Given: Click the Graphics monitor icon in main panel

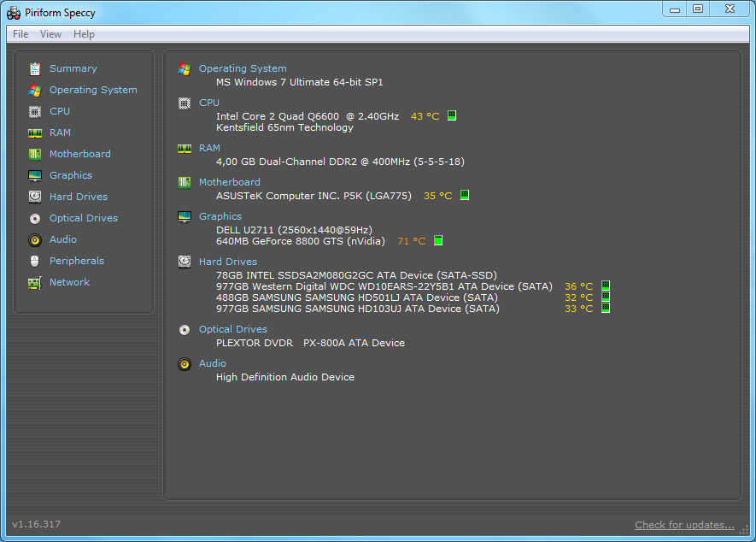Looking at the screenshot, I should coord(185,216).
